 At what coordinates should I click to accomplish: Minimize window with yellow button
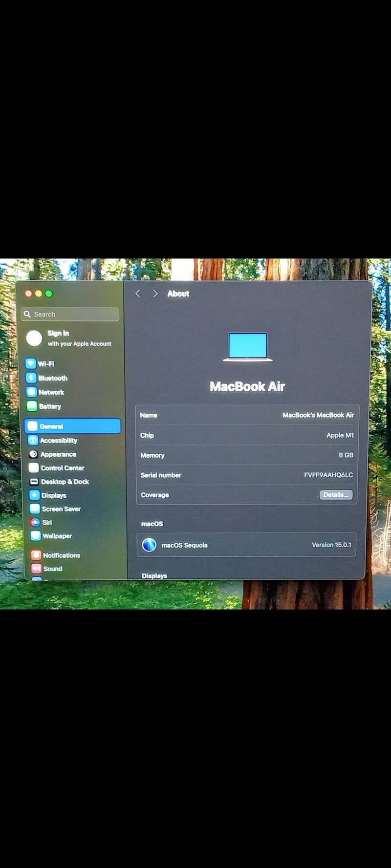[39, 293]
